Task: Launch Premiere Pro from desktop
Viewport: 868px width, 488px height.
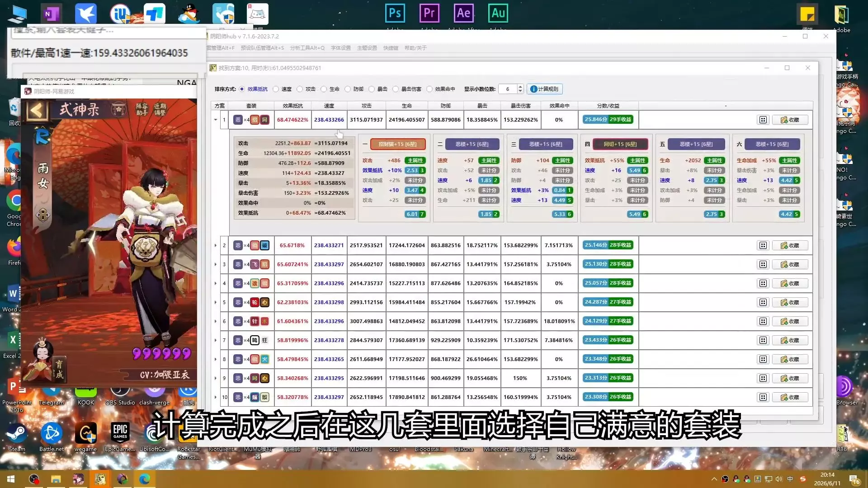Action: point(429,14)
